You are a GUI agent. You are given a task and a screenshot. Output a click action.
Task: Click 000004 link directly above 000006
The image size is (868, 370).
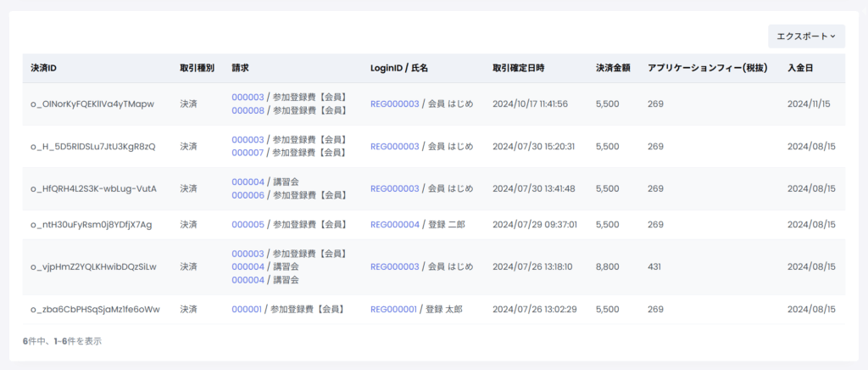pyautogui.click(x=248, y=182)
